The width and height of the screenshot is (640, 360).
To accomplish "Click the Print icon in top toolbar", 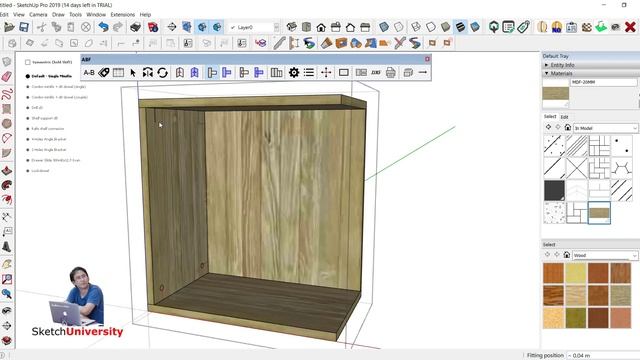I will click(135, 27).
